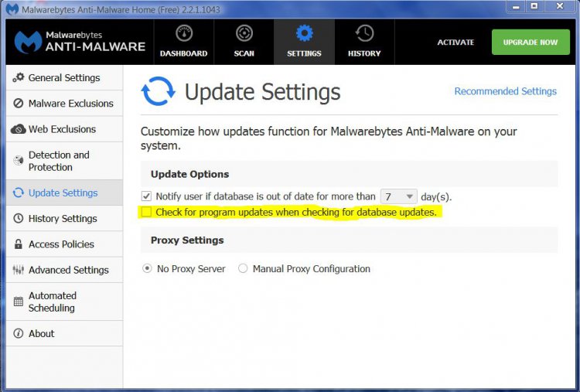Click the History Settings clock icon
Image resolution: width=580 pixels, height=392 pixels.
(x=18, y=218)
